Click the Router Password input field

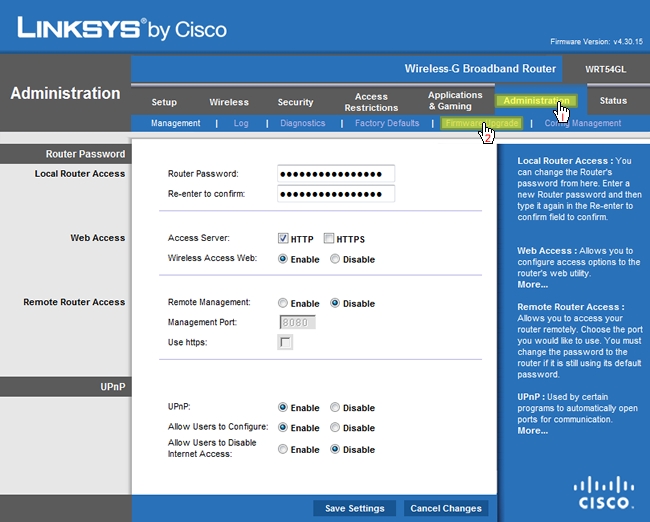pyautogui.click(x=337, y=174)
